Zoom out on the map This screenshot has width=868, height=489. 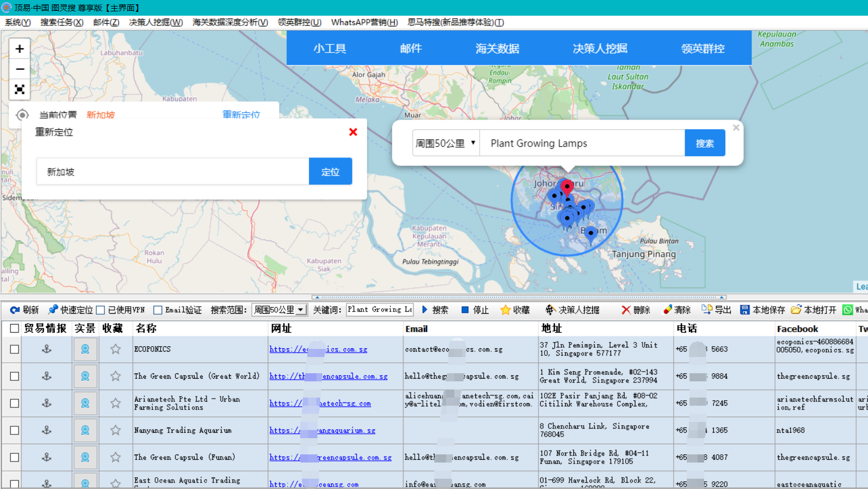(19, 69)
